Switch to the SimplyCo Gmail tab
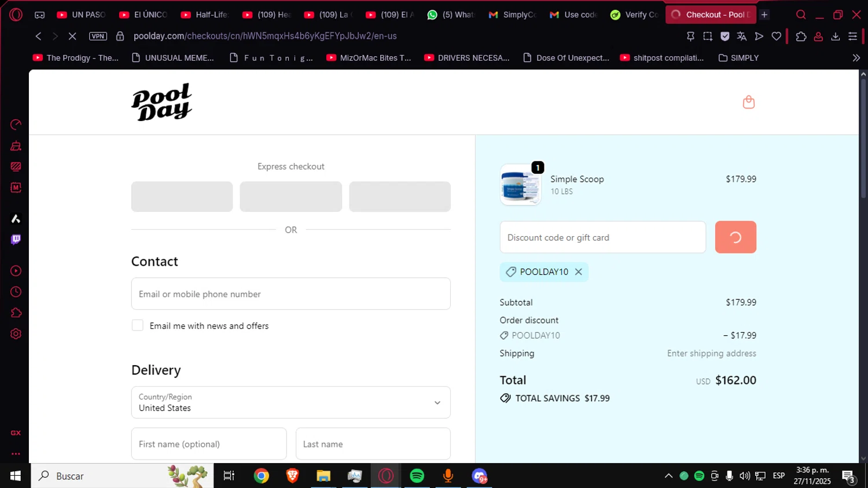The height and width of the screenshot is (488, 868). (x=513, y=14)
